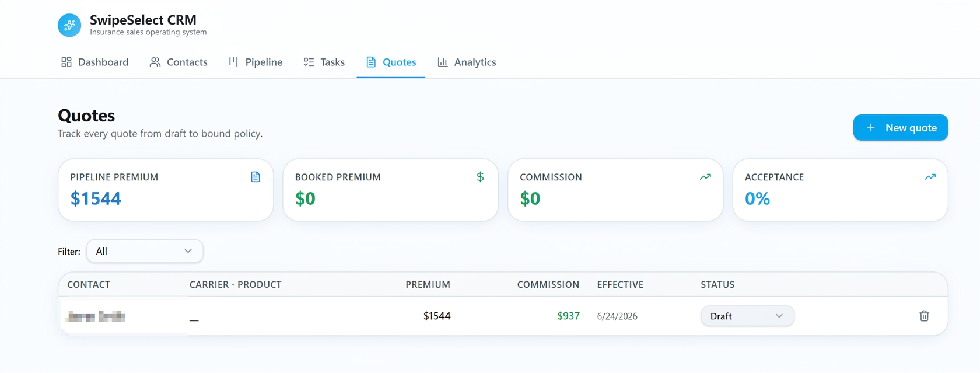Click the Dashboard grid icon
The image size is (980, 373).
pyautogui.click(x=66, y=62)
